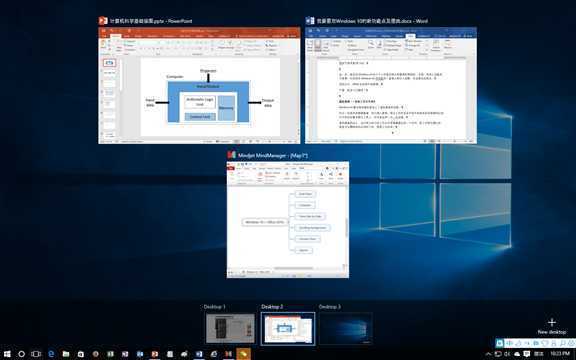
Task: Open the Action Center notifications icon
Action: pyautogui.click(x=526, y=354)
